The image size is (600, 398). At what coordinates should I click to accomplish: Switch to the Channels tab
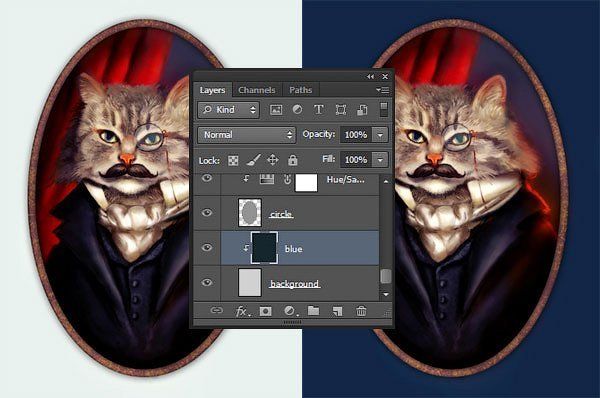pos(256,90)
